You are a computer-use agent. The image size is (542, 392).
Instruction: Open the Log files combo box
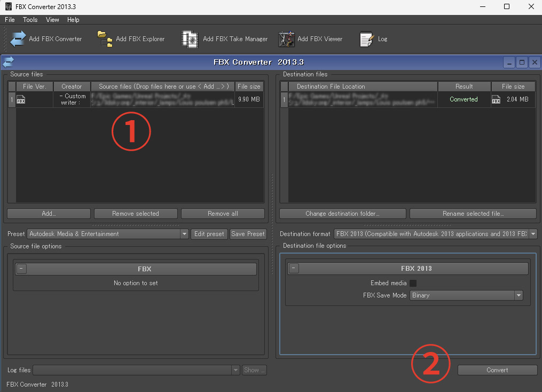pyautogui.click(x=236, y=370)
